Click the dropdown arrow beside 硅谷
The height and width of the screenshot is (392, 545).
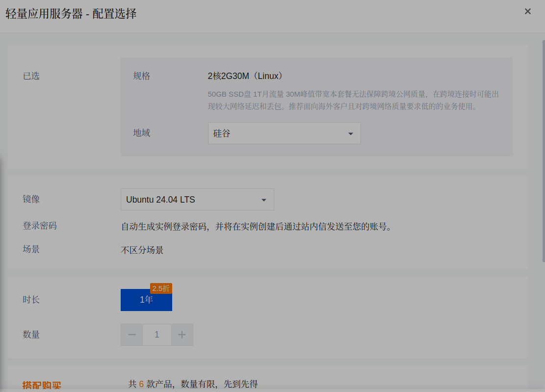point(350,133)
